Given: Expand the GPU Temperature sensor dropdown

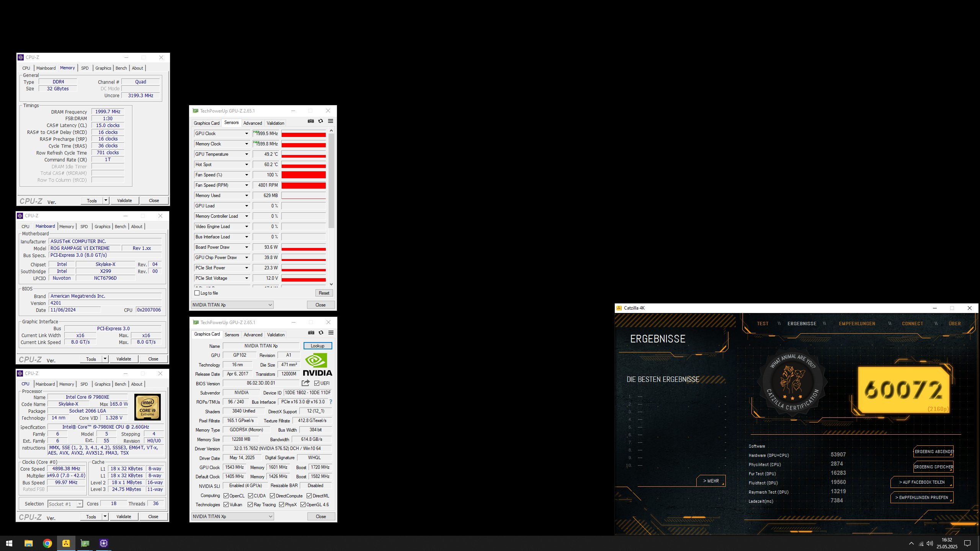Looking at the screenshot, I should pyautogui.click(x=247, y=154).
